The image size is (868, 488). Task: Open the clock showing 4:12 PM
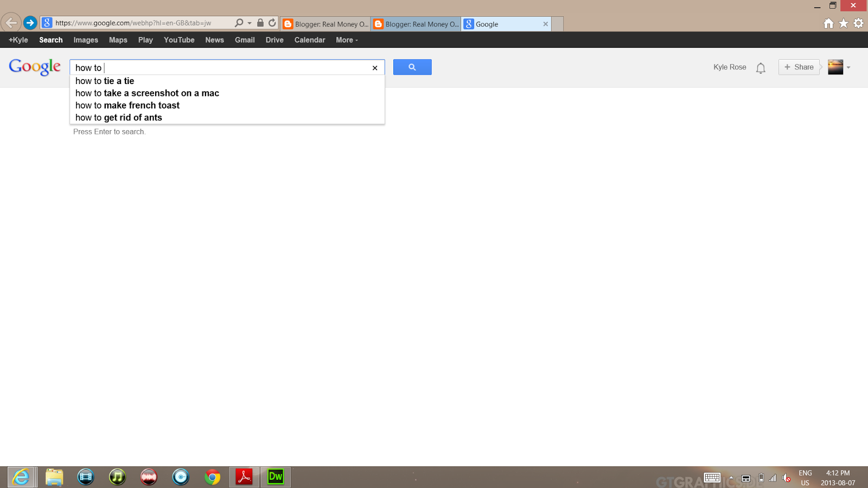pos(838,478)
